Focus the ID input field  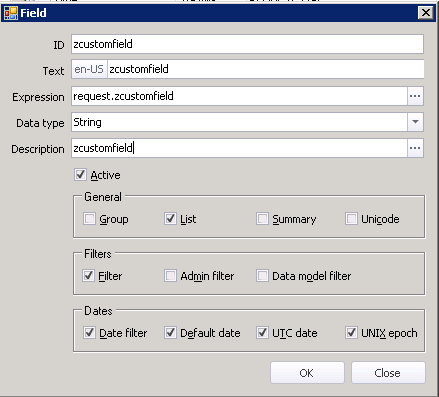click(247, 44)
